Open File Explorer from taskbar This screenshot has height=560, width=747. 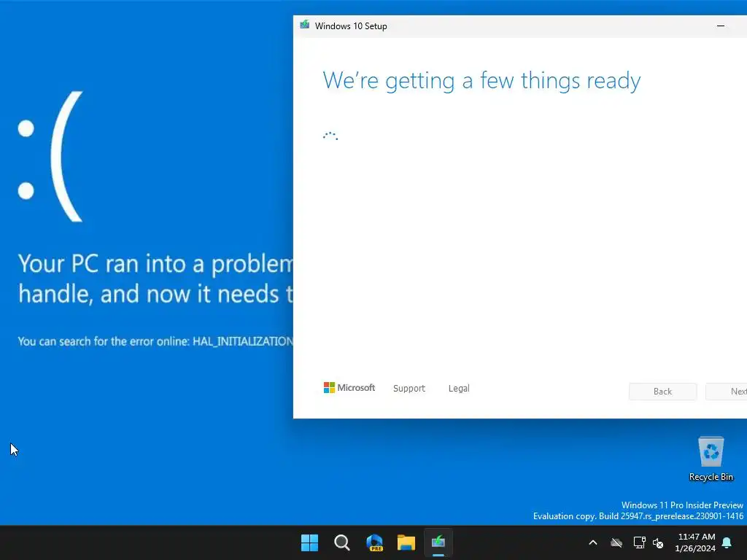pyautogui.click(x=406, y=542)
